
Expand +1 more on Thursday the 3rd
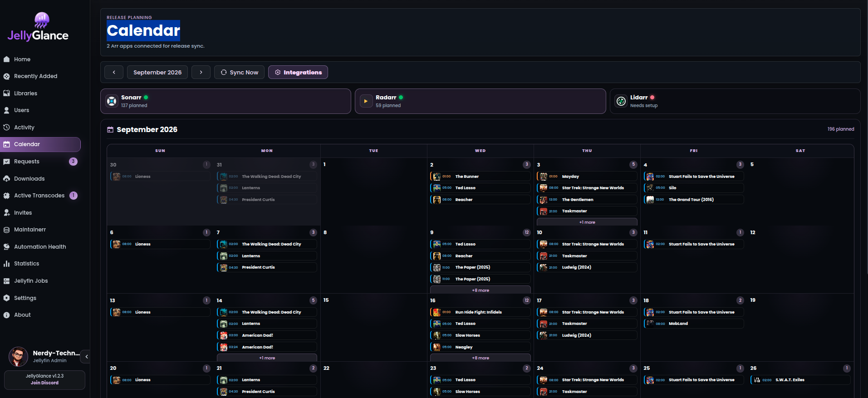[x=587, y=222]
